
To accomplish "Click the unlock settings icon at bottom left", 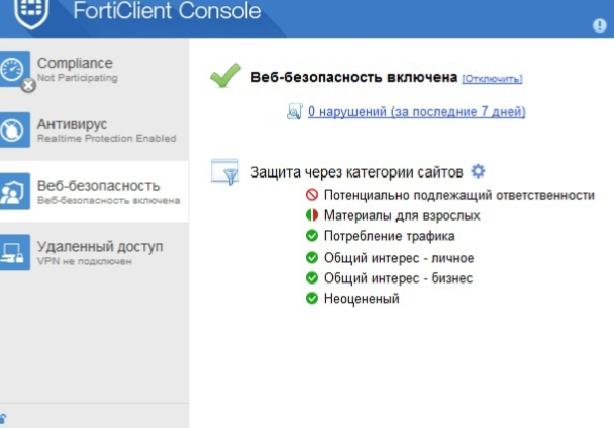I will (2, 418).
